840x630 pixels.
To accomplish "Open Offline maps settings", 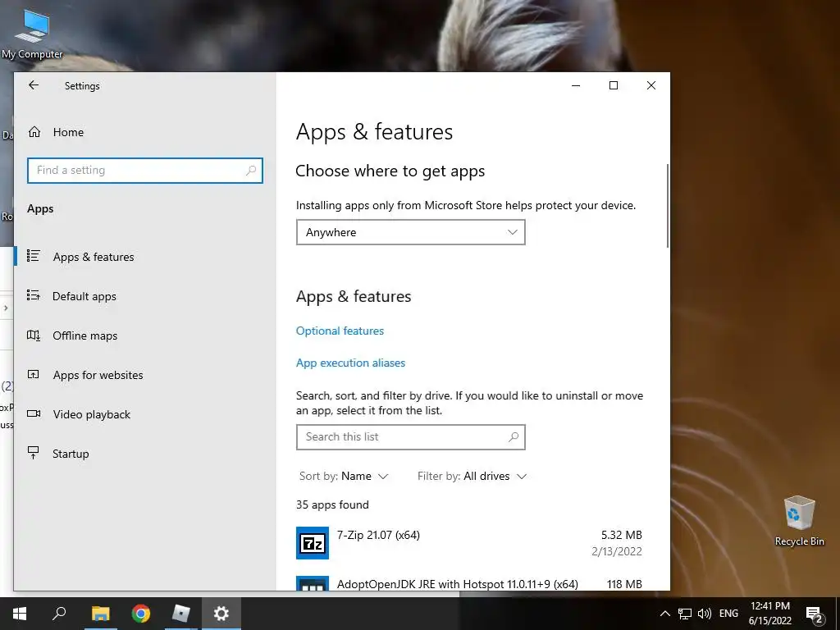I will 84,336.
